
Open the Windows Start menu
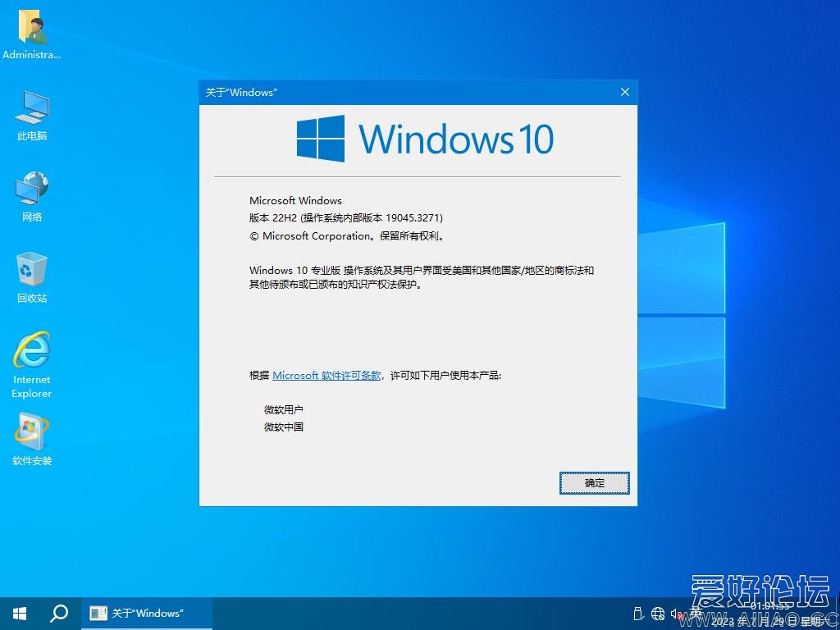tap(20, 614)
